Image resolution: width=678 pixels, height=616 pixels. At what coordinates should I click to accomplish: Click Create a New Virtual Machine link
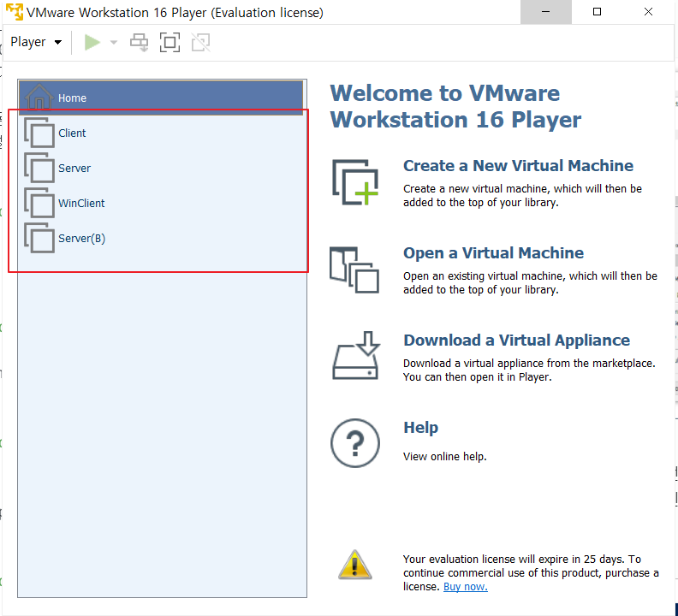click(x=518, y=166)
